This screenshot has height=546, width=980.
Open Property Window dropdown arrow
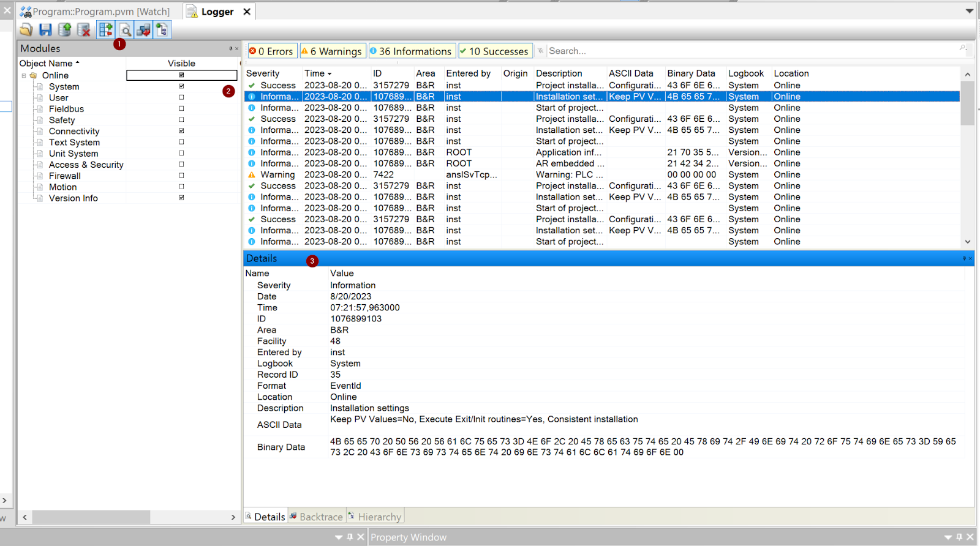click(x=949, y=537)
